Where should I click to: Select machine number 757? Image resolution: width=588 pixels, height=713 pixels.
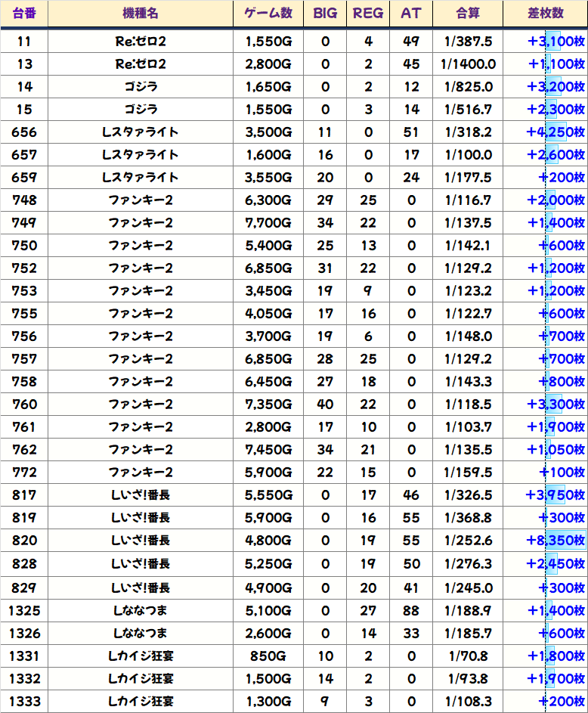point(24,359)
